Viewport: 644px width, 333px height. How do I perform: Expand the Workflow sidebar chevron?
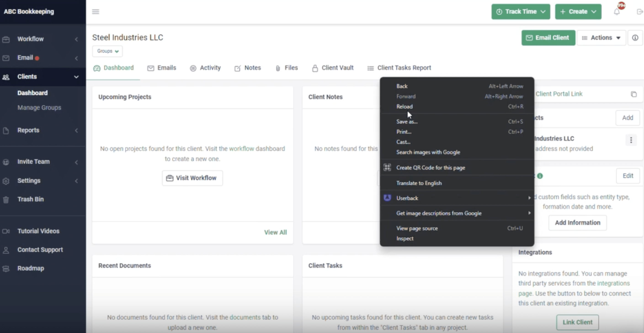77,39
